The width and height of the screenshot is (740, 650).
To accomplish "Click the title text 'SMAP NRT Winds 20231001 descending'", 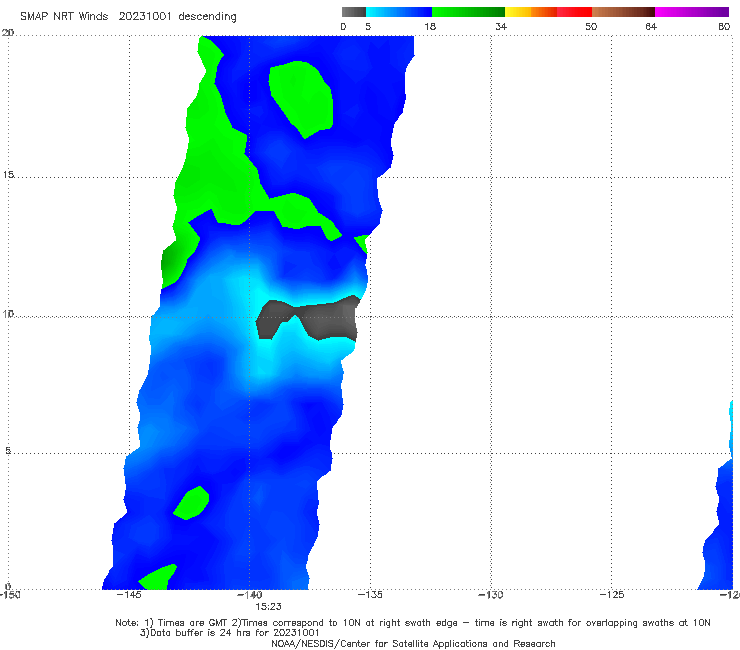I will pyautogui.click(x=128, y=17).
